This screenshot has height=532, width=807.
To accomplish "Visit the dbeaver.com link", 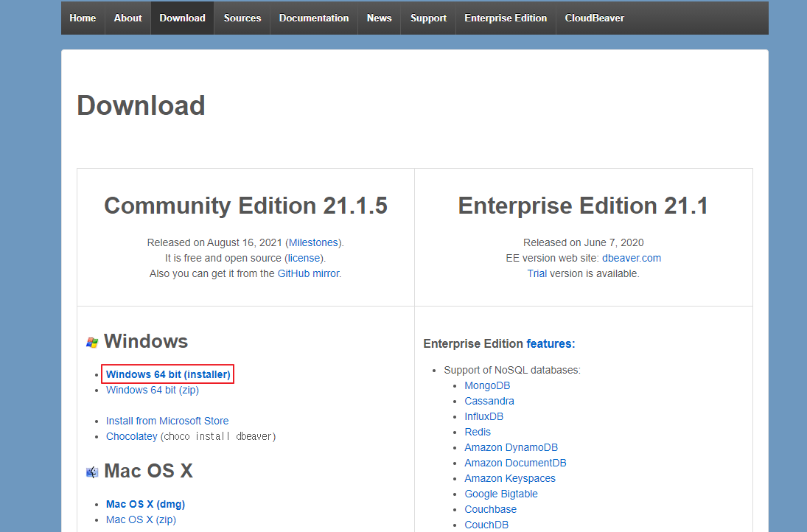I will [x=632, y=259].
